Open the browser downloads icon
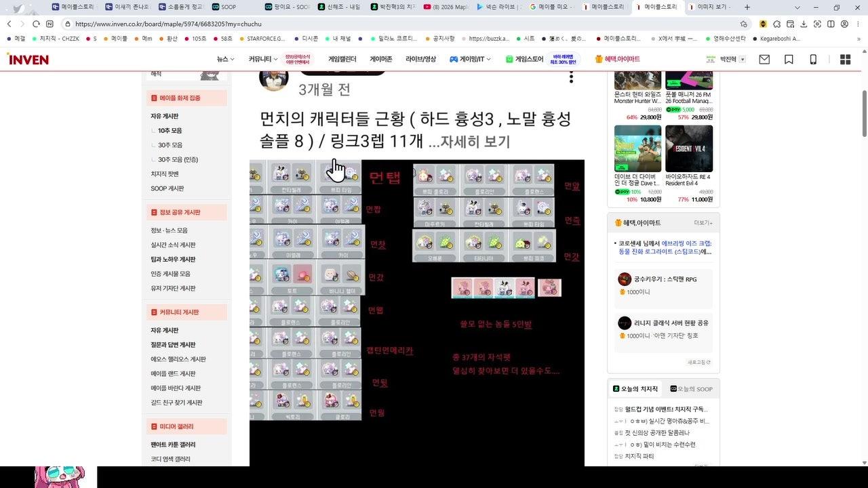This screenshot has width=868, height=488. tap(804, 24)
